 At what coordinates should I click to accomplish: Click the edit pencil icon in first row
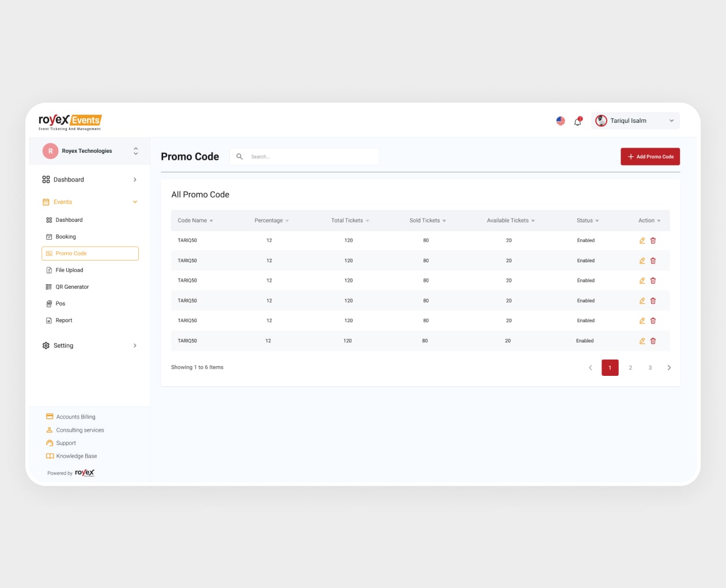(x=642, y=240)
